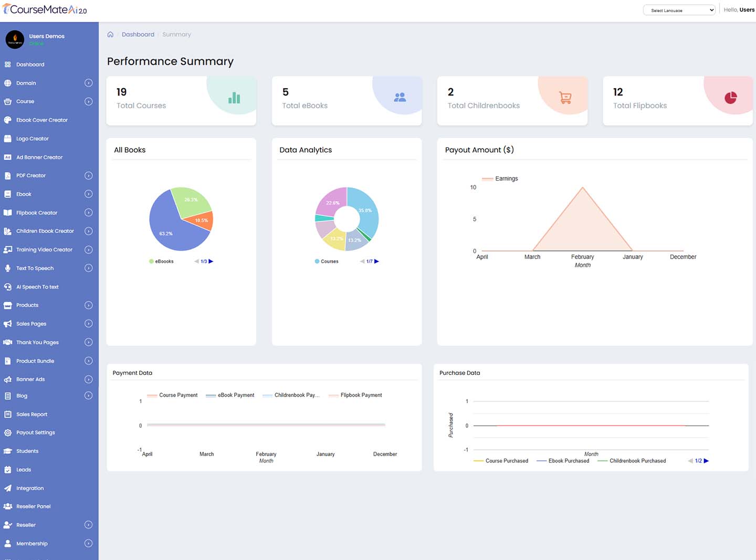The image size is (756, 560).
Task: Open the Users Demos profile avatar
Action: (x=15, y=39)
